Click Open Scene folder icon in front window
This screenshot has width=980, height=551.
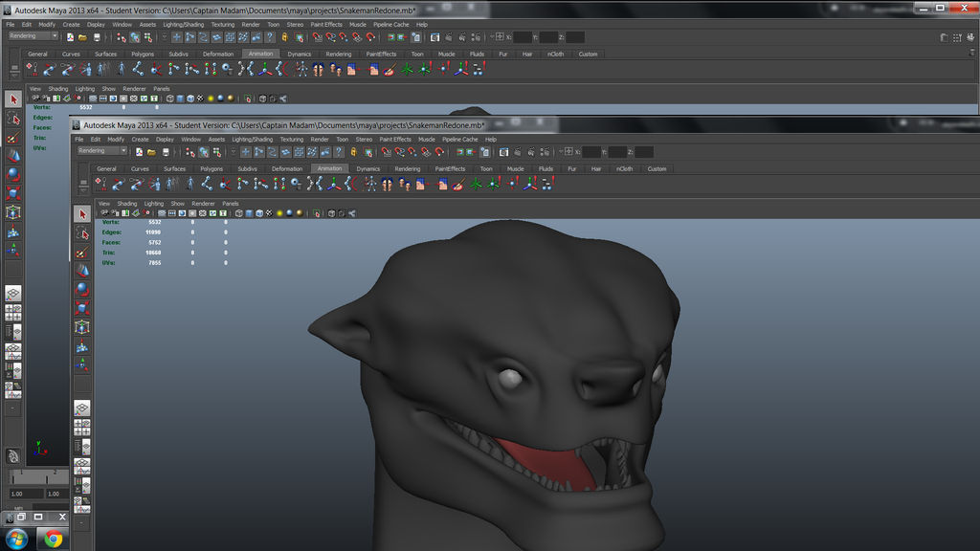[x=152, y=152]
